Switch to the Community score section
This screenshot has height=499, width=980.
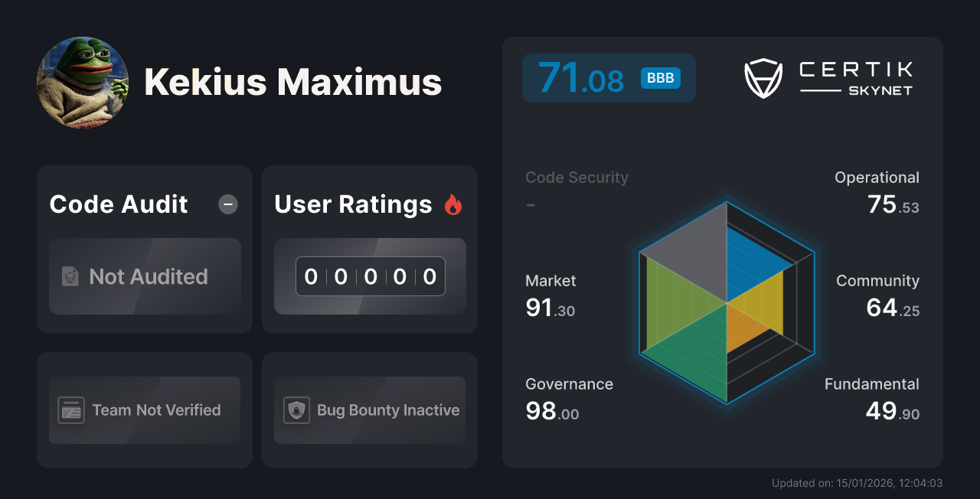(877, 295)
